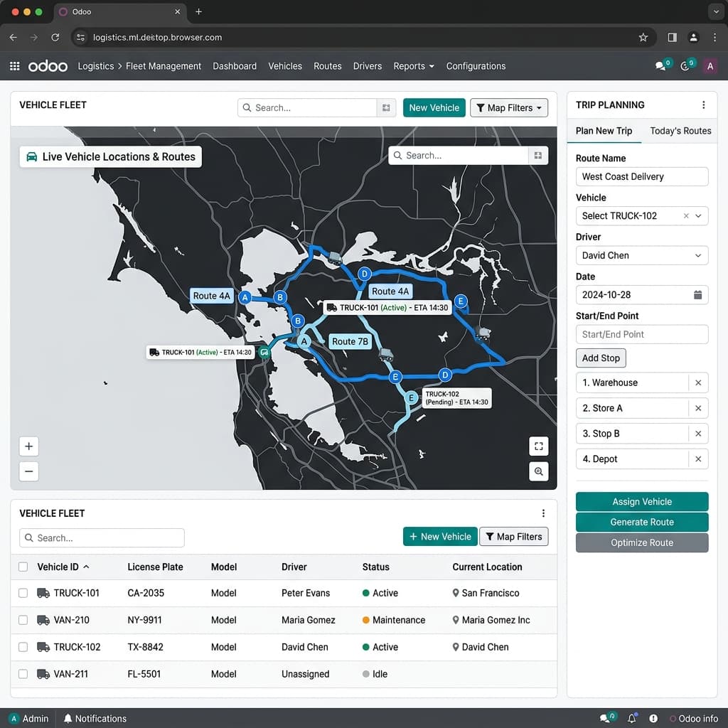The width and height of the screenshot is (728, 728).
Task: Open the Drivers menu
Action: (368, 66)
